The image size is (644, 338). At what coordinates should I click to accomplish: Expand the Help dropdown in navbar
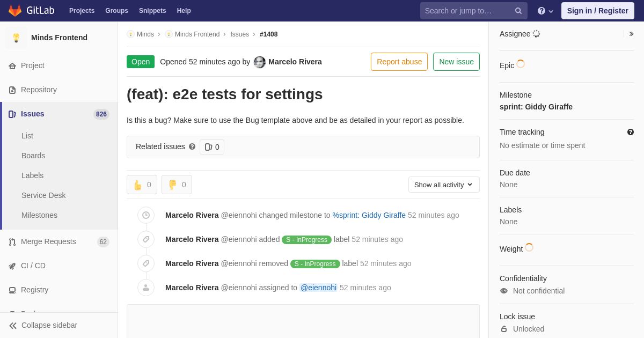click(545, 11)
